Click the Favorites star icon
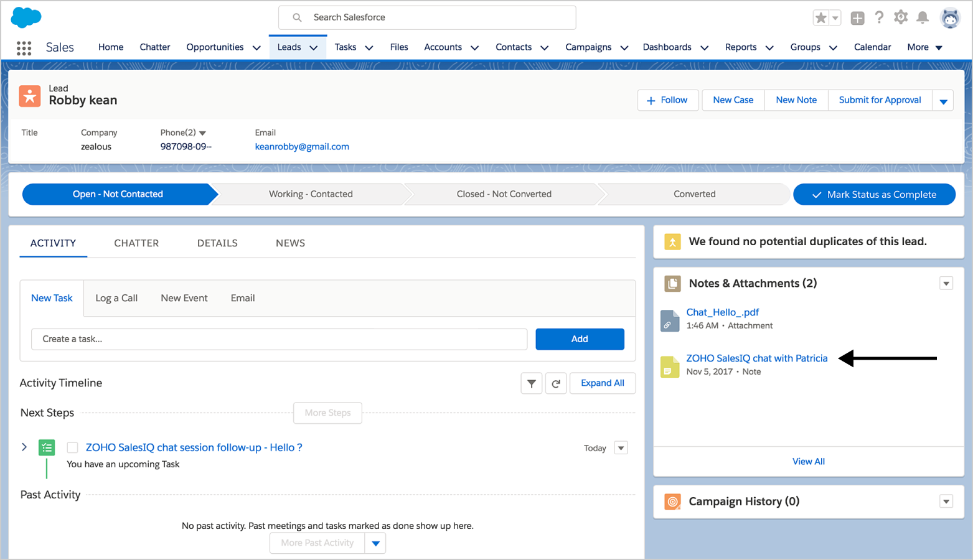 821,18
